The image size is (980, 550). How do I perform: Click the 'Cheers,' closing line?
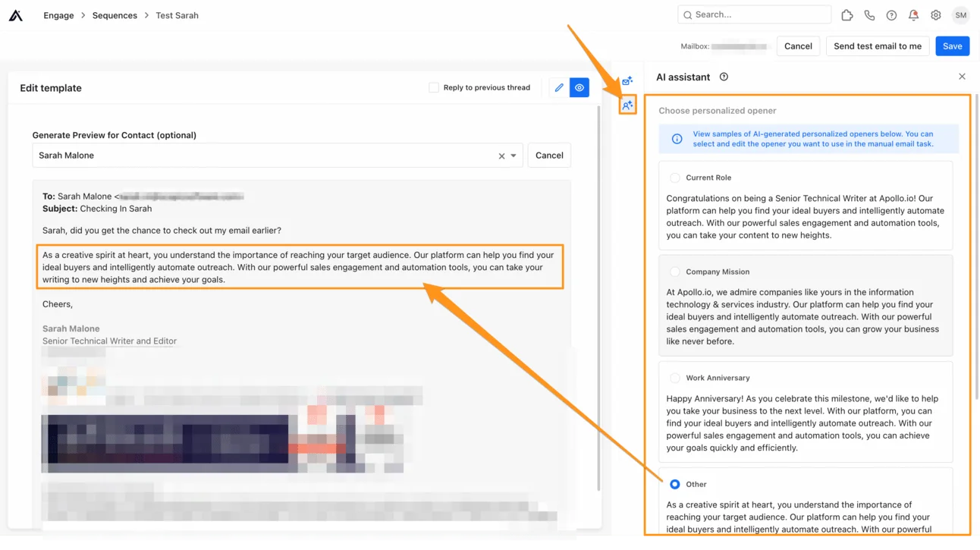tap(58, 304)
